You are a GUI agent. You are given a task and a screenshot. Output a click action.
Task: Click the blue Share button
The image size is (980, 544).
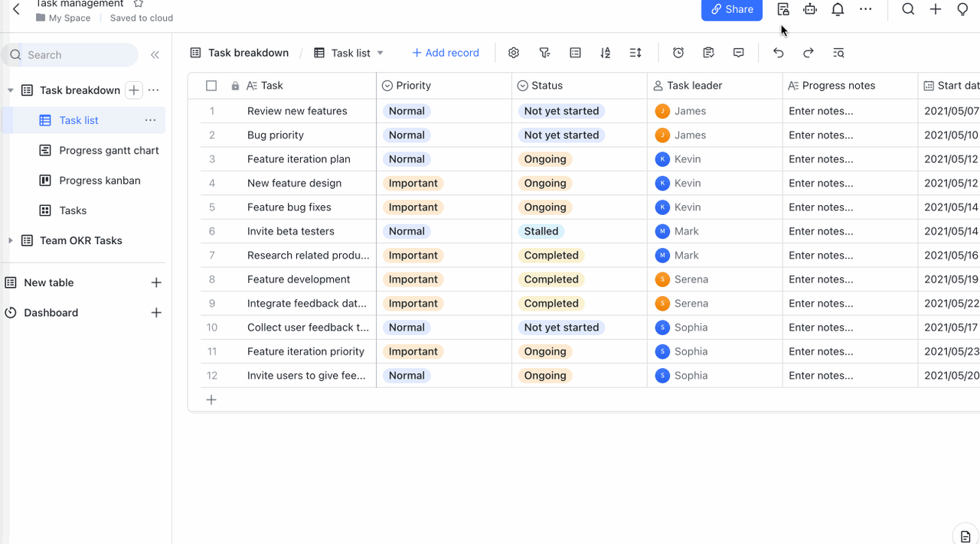(x=731, y=9)
